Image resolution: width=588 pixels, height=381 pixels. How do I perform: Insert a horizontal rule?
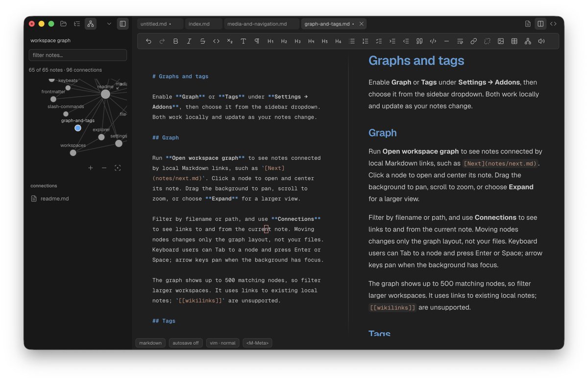tap(446, 41)
